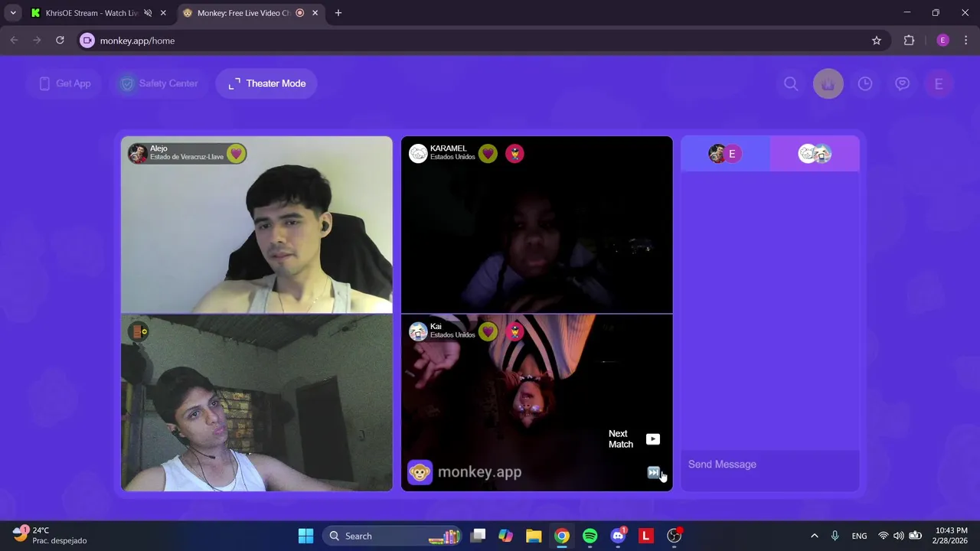Click the skip forward icon below Next Match
The image size is (980, 551).
[x=653, y=472]
